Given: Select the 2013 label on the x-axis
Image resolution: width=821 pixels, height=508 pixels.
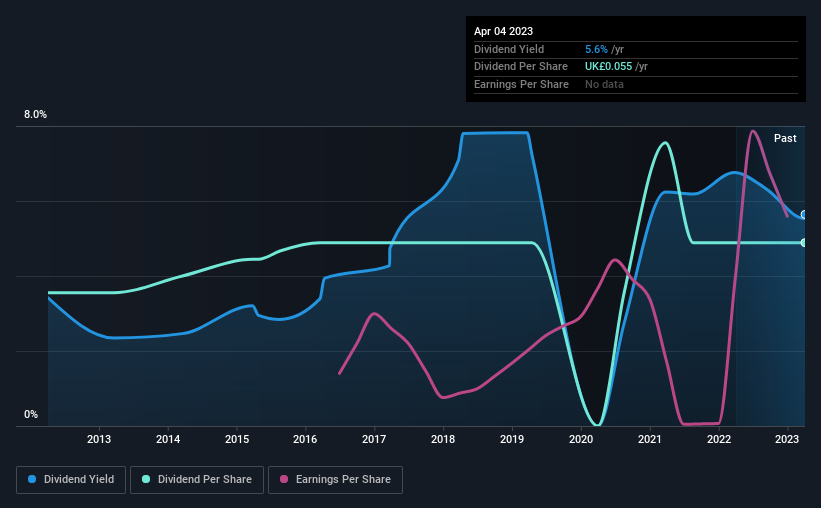Looking at the screenshot, I should tap(99, 439).
